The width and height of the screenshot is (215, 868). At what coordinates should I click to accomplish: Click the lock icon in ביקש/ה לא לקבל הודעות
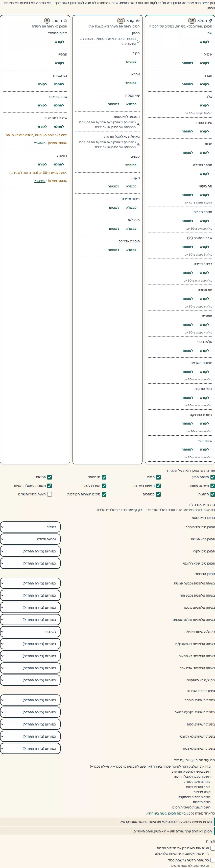click(x=138, y=145)
